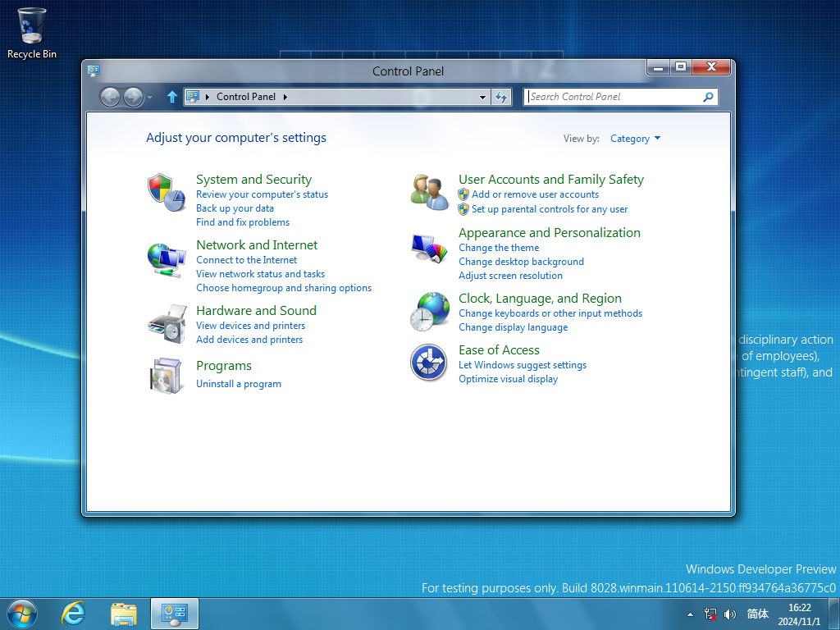The height and width of the screenshot is (630, 840).
Task: Open the Appearance and Personalization monitor icon
Action: (x=429, y=249)
